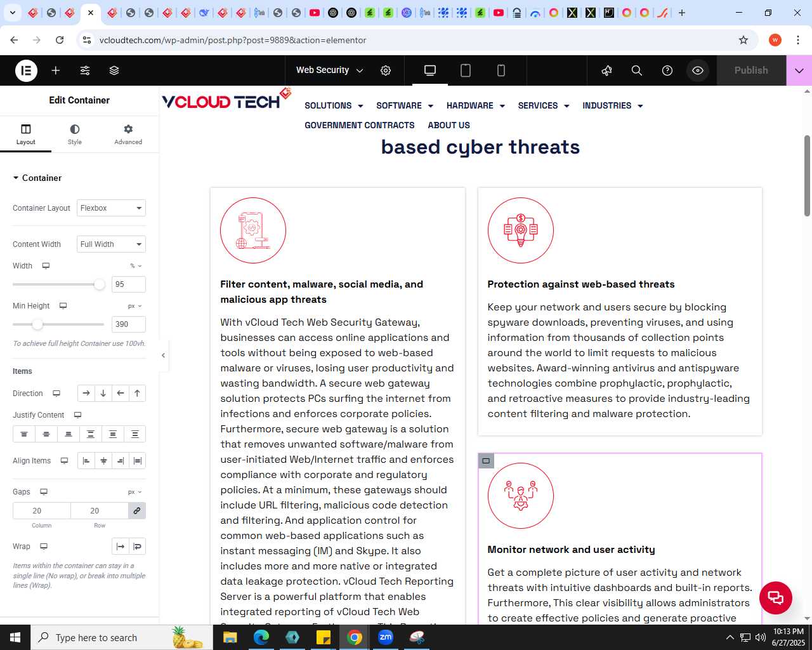Image resolution: width=812 pixels, height=650 pixels.
Task: Click the Column gap field
Action: coord(42,511)
